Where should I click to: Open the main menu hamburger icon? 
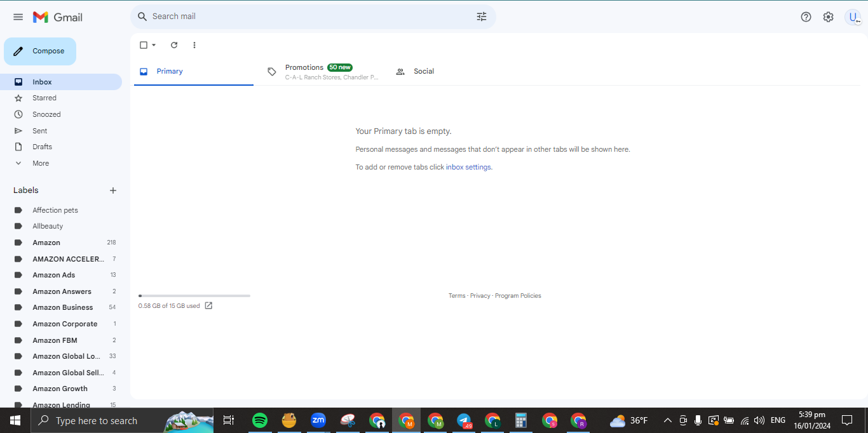point(18,17)
